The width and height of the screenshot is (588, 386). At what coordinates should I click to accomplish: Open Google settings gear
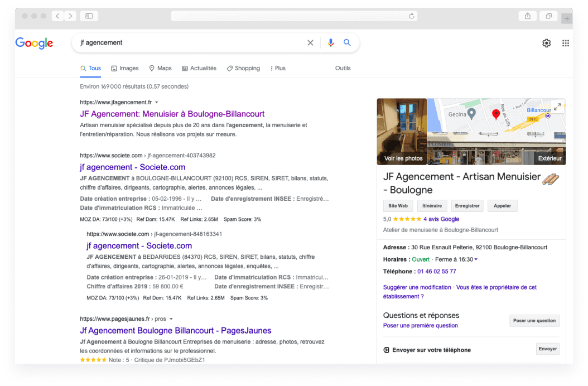click(x=546, y=43)
